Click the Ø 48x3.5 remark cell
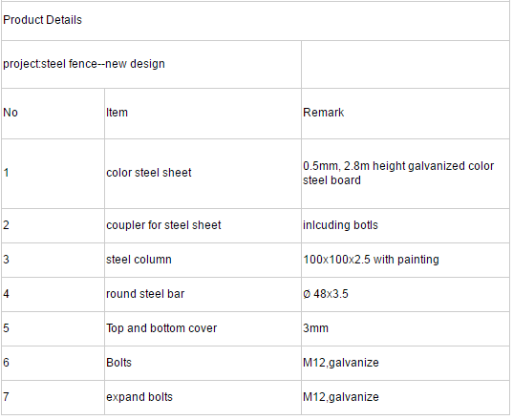The height and width of the screenshot is (420, 513). tap(405, 294)
